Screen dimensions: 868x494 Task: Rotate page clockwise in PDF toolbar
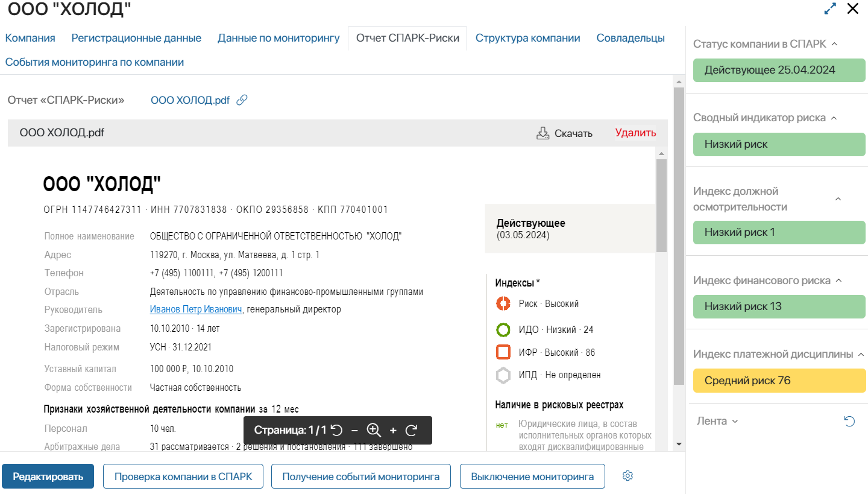pos(412,430)
